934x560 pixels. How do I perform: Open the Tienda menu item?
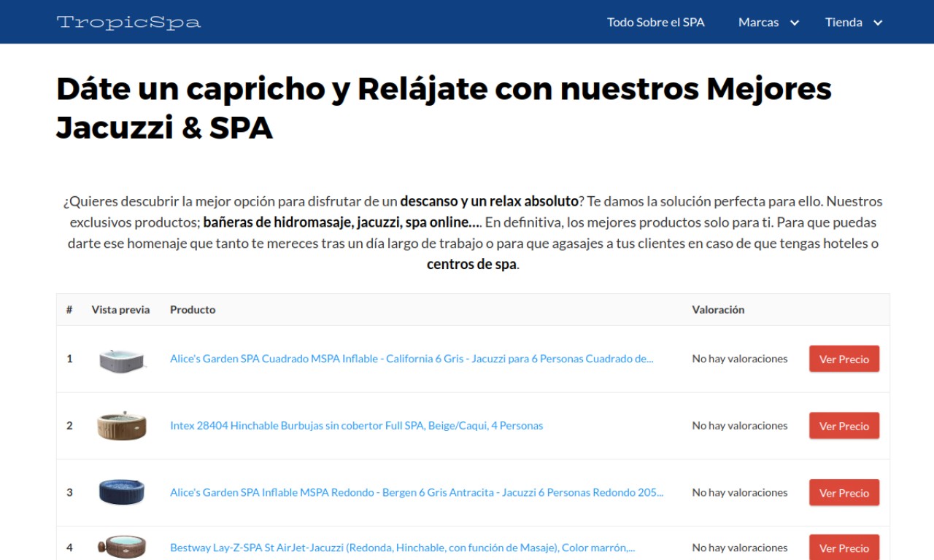[x=844, y=22]
